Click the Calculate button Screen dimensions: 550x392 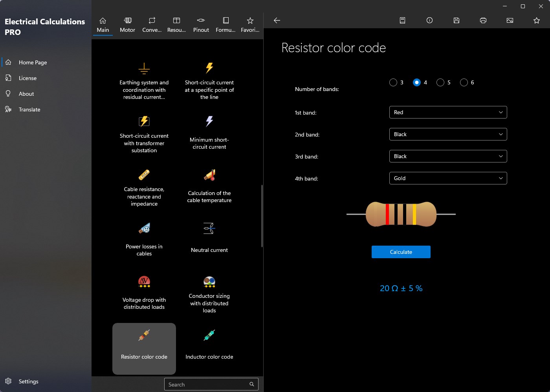tap(401, 252)
